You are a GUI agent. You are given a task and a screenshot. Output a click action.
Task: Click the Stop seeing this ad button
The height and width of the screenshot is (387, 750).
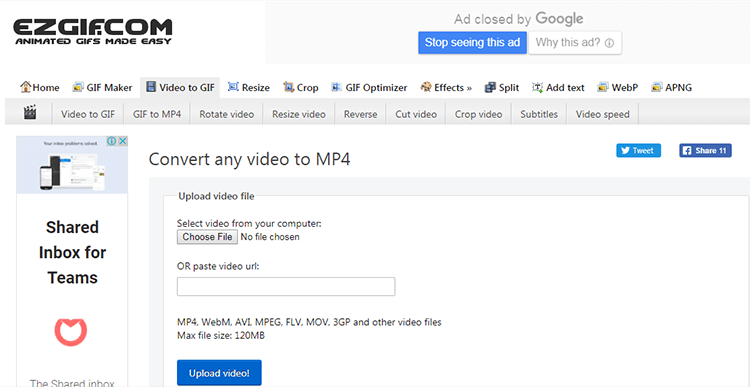[x=472, y=43]
